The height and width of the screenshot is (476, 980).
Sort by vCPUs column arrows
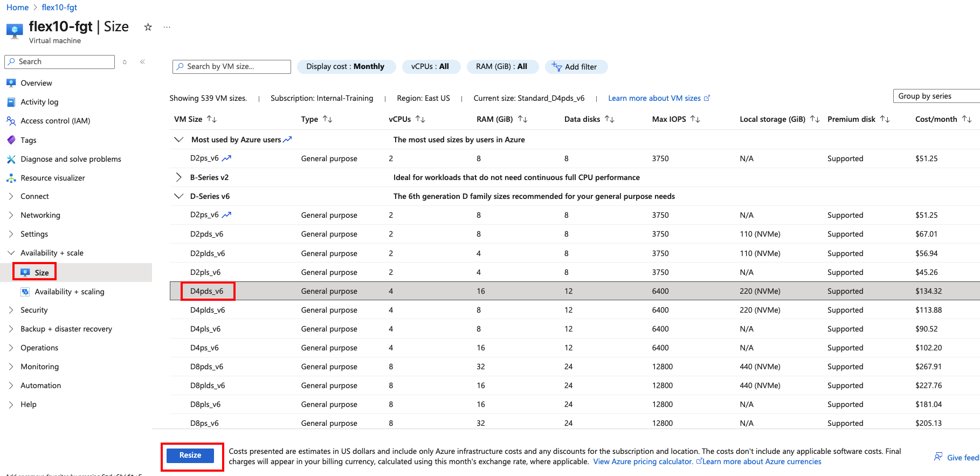pyautogui.click(x=420, y=119)
